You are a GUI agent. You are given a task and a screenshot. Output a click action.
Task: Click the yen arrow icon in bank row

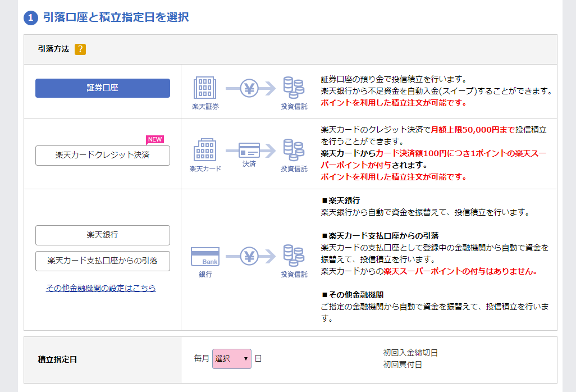(x=250, y=256)
